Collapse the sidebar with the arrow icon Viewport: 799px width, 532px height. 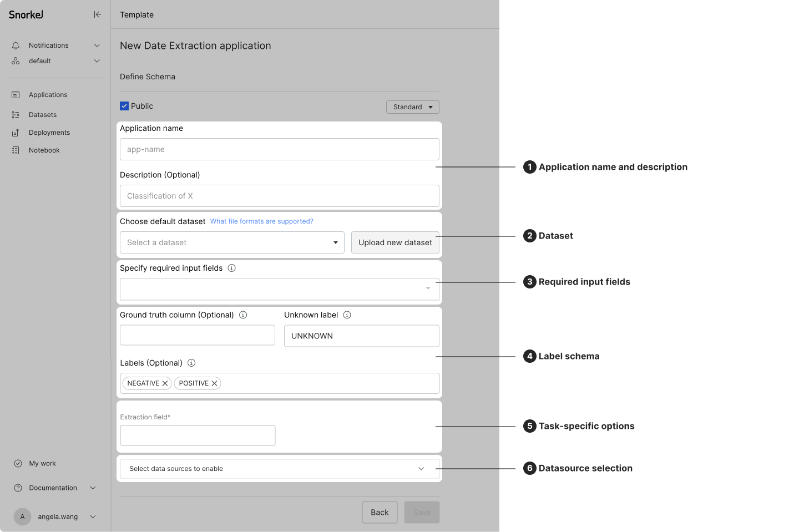97,14
